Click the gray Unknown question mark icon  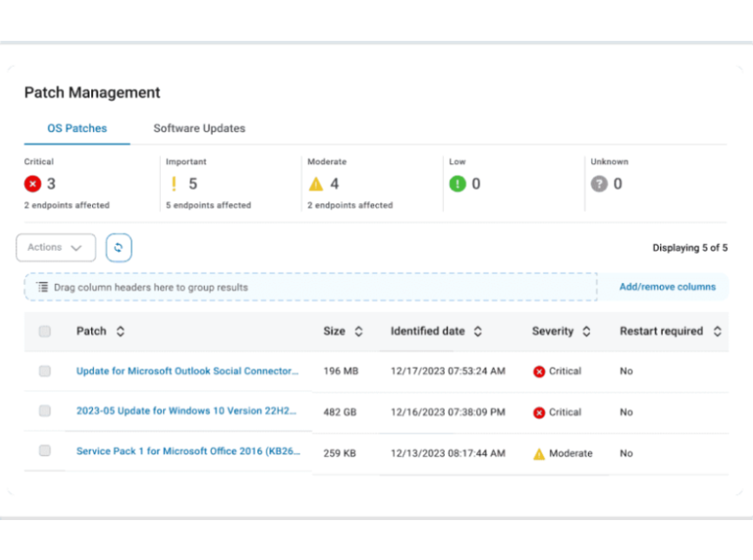(x=599, y=184)
